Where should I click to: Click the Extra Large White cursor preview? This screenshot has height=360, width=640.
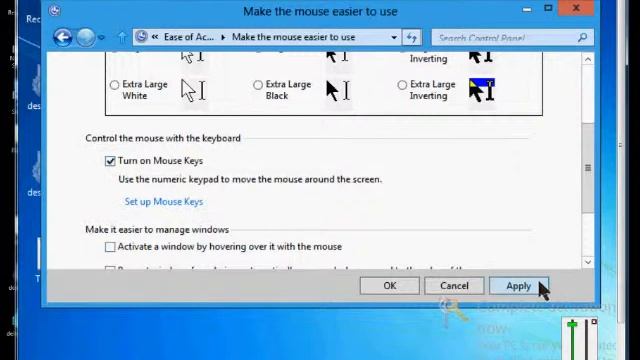[x=193, y=90]
